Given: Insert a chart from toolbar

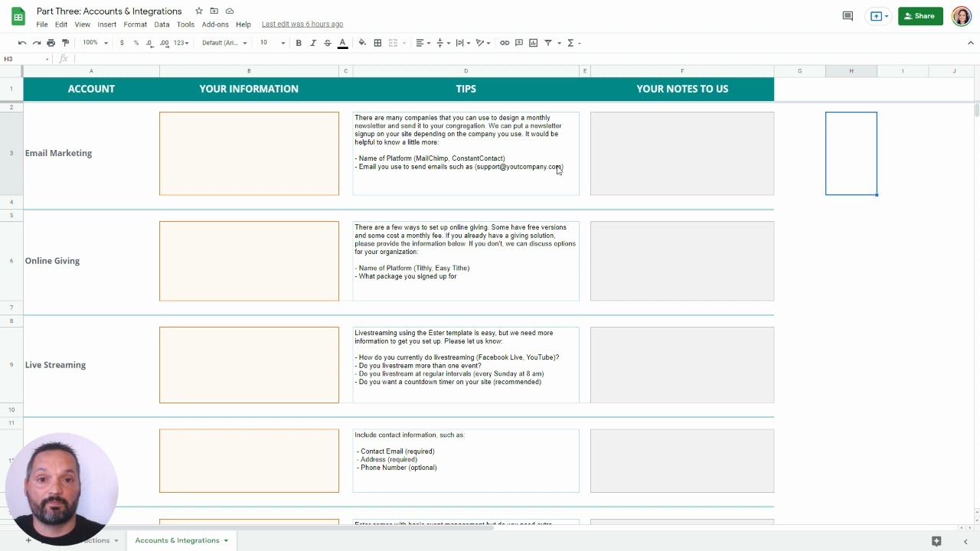Looking at the screenshot, I should [x=534, y=43].
